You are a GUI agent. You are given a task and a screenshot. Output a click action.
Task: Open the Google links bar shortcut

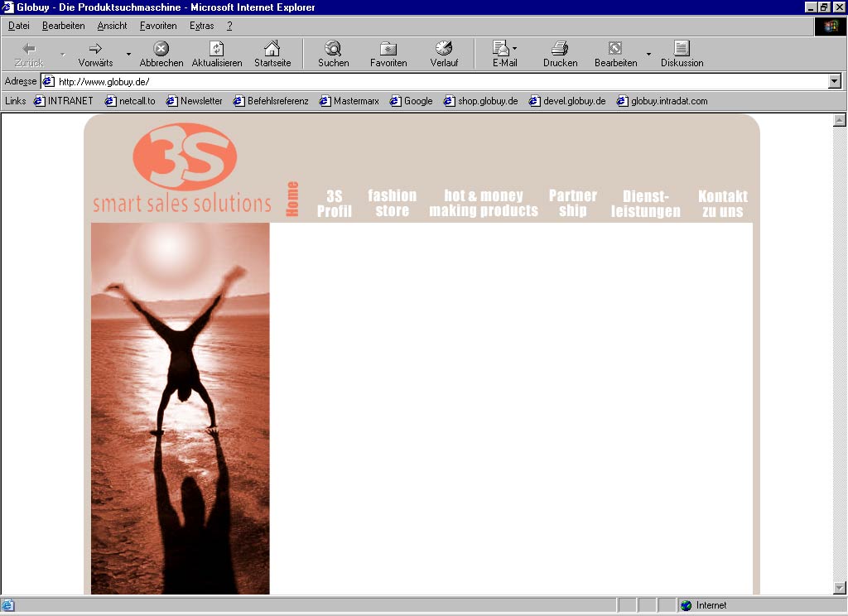coord(412,101)
